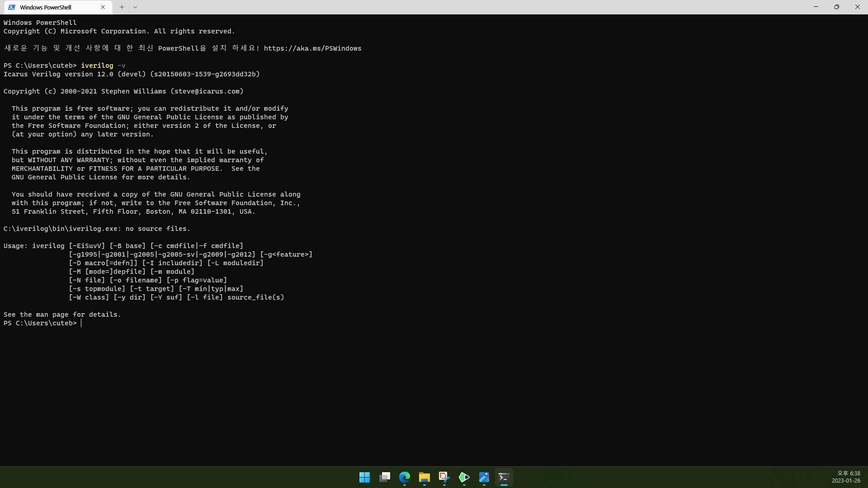Open a new terminal tab
This screenshot has height=488, width=868.
pyautogui.click(x=122, y=7)
